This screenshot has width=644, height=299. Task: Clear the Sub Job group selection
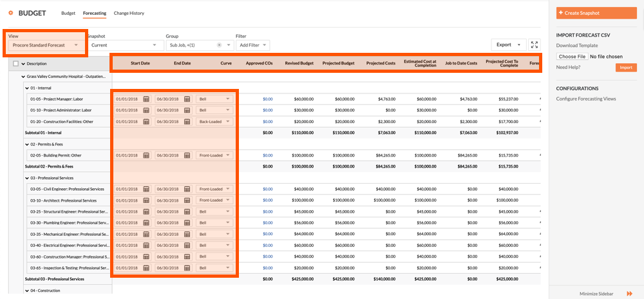[220, 45]
